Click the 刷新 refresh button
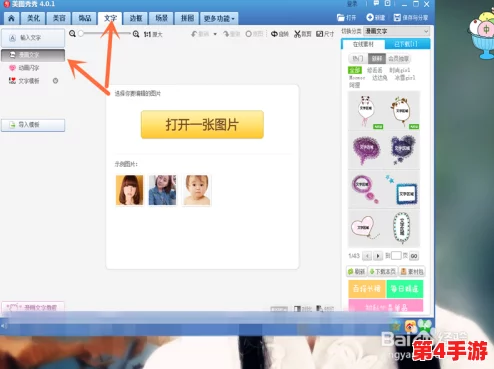The height and width of the screenshot is (369, 494). coord(356,272)
